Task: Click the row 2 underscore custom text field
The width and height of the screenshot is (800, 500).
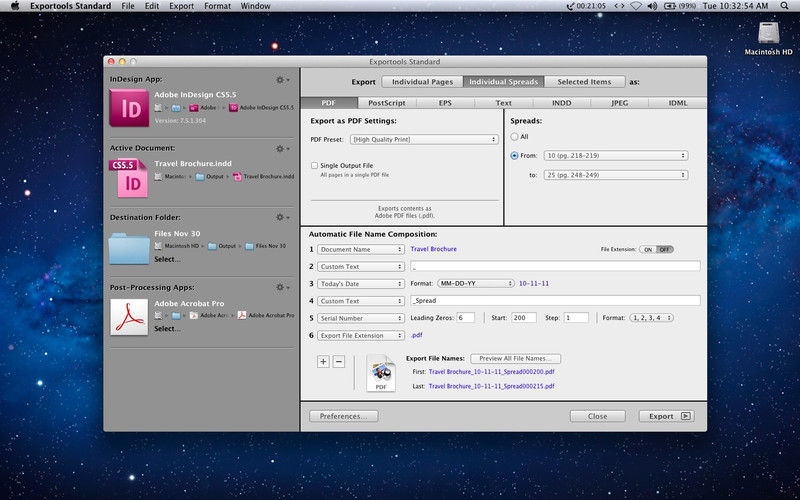Action: click(555, 266)
